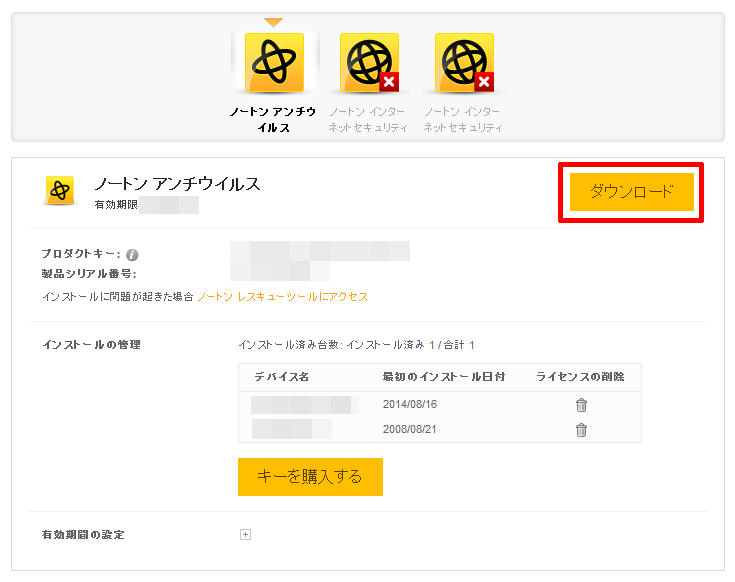Click the 有効期間の設定 label
The image size is (735, 582).
[83, 535]
